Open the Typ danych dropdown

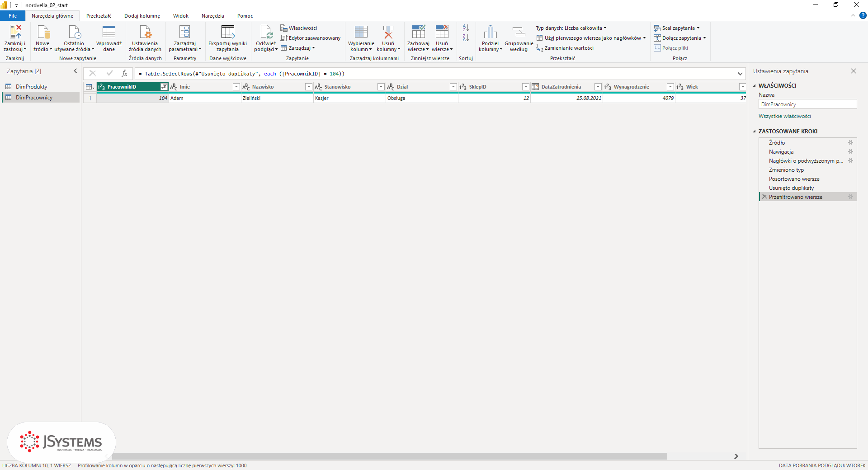(x=571, y=28)
